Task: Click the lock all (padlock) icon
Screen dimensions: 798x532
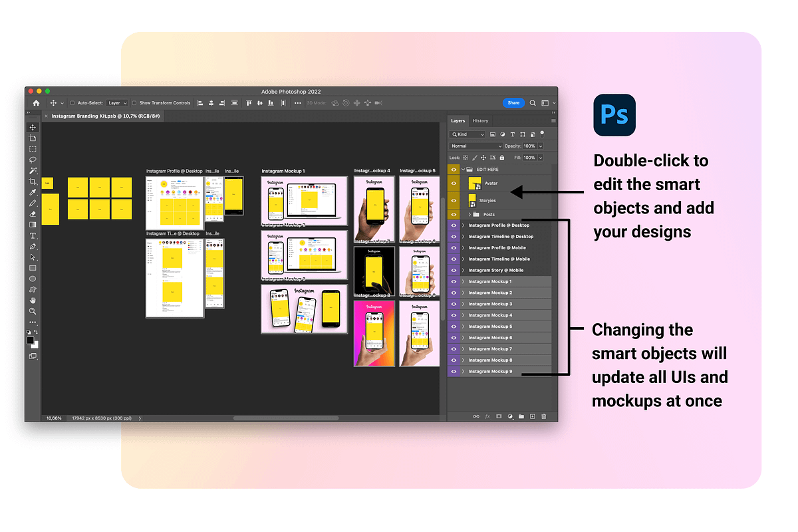Action: 501,158
